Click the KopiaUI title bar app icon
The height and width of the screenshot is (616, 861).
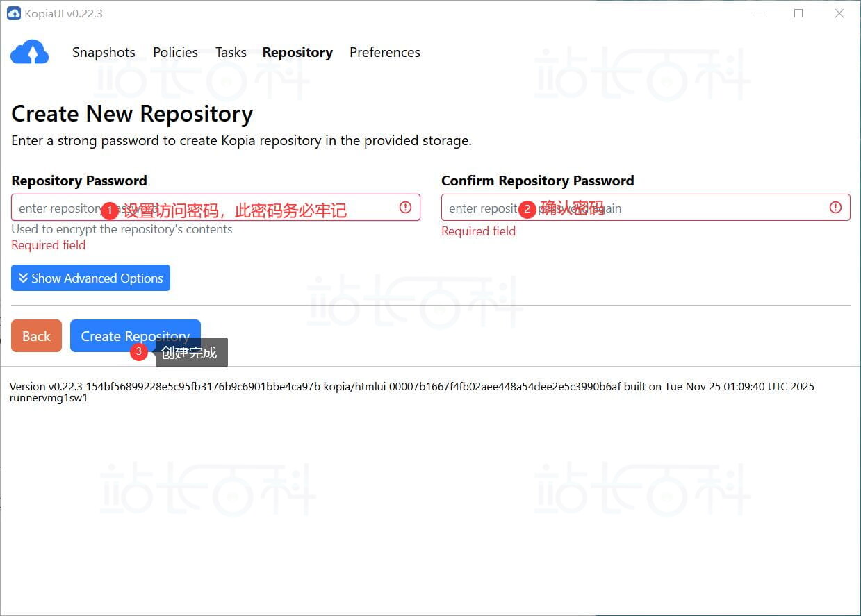[x=14, y=13]
